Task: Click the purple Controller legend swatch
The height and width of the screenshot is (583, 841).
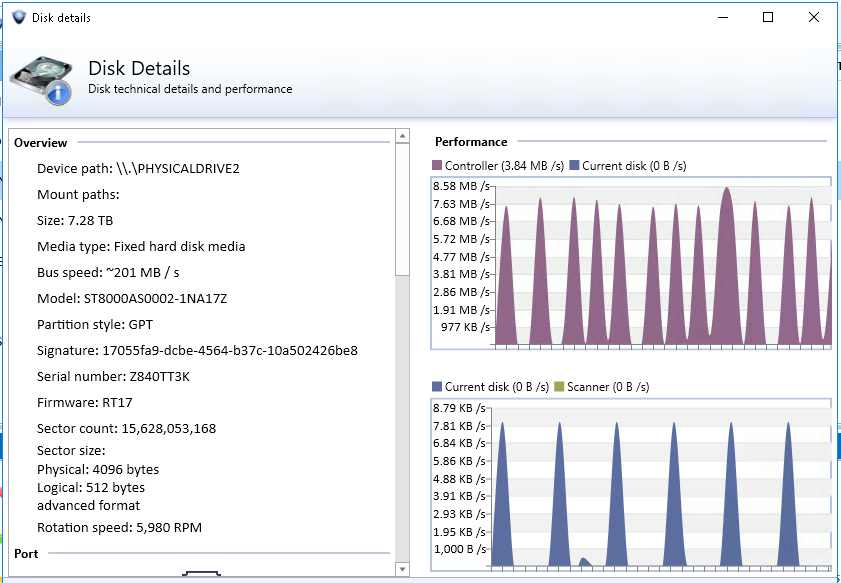Action: pyautogui.click(x=437, y=165)
